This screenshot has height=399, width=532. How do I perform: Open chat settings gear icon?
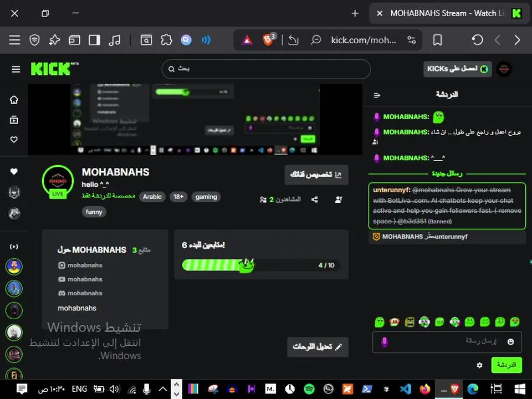(x=479, y=365)
